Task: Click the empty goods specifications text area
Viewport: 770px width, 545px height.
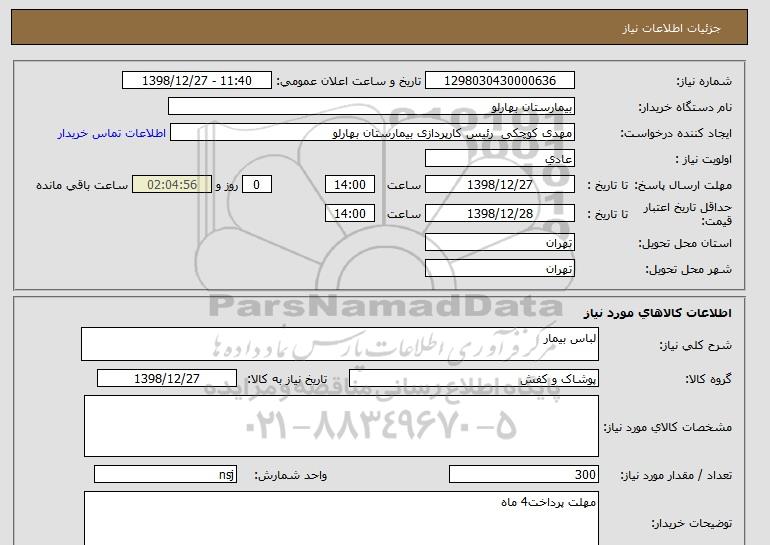Action: (341, 426)
